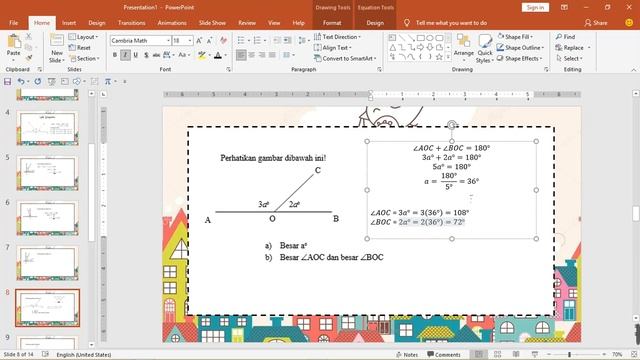This screenshot has width=640, height=360.
Task: Click the Share button
Action: coord(596,23)
